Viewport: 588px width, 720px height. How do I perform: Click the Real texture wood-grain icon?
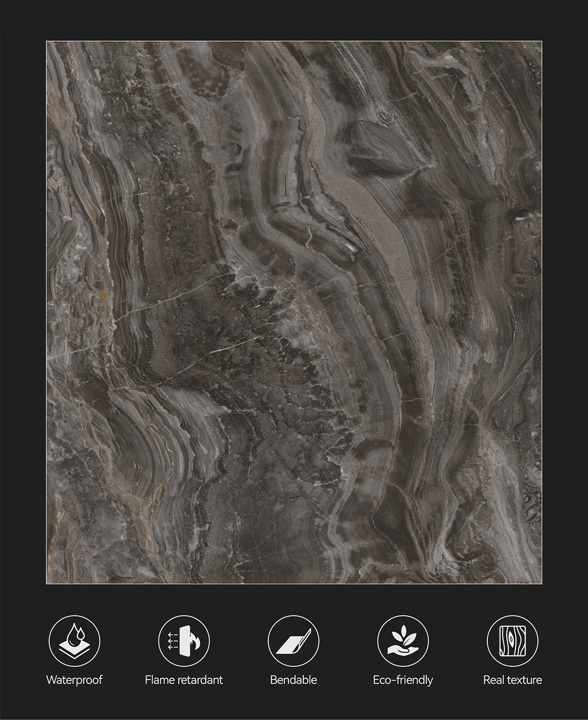click(x=512, y=641)
